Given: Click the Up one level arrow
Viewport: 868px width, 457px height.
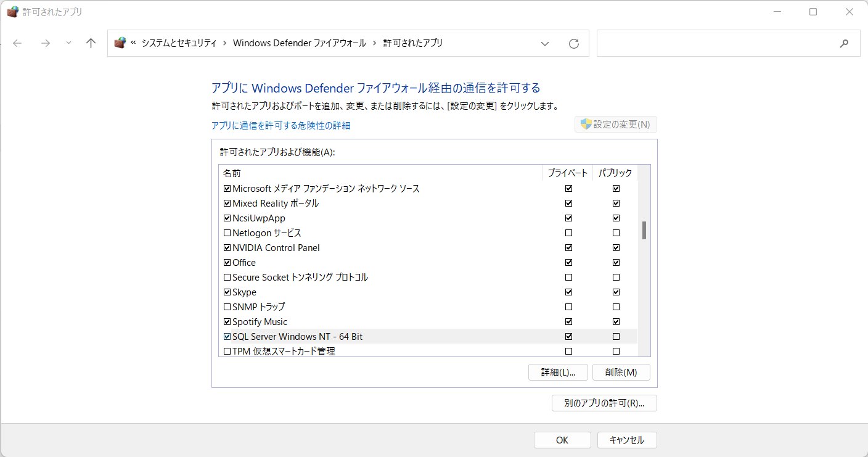Looking at the screenshot, I should click(x=91, y=43).
